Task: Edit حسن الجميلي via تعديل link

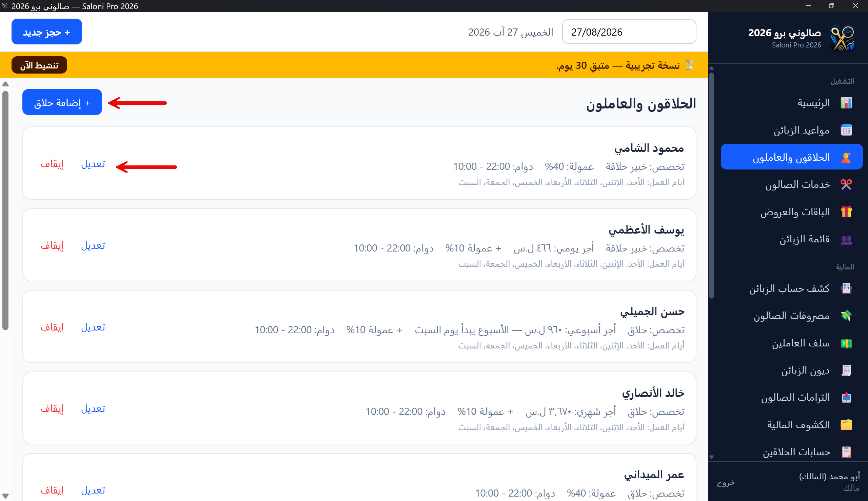Action: (x=93, y=327)
